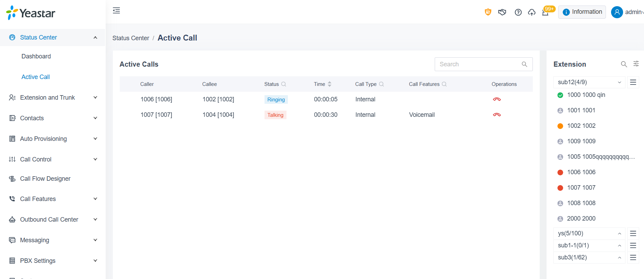Click the help question mark icon
This screenshot has width=644, height=279.
point(518,12)
